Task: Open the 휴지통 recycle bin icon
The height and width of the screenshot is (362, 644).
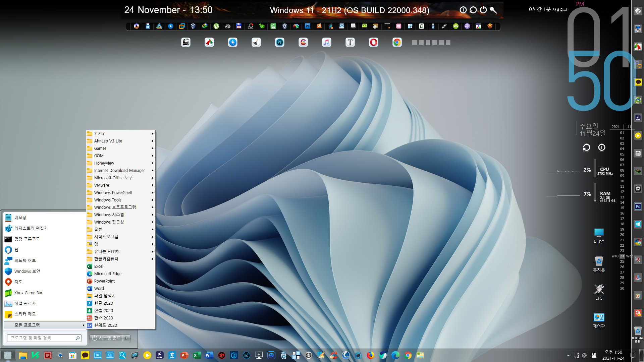Action: coord(599,264)
